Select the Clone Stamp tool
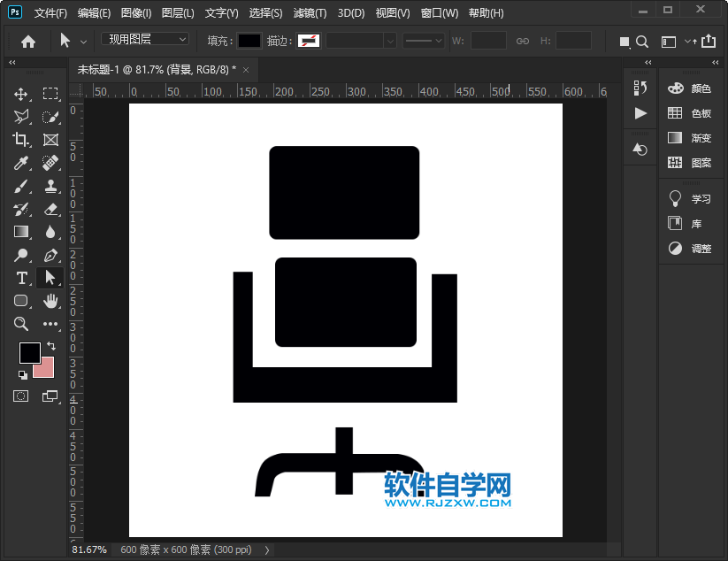 point(50,186)
